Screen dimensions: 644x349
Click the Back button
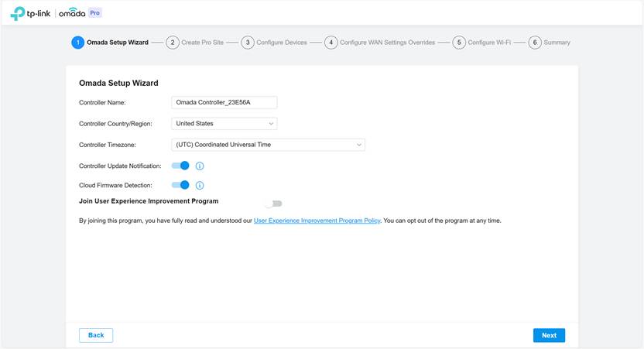(x=96, y=335)
